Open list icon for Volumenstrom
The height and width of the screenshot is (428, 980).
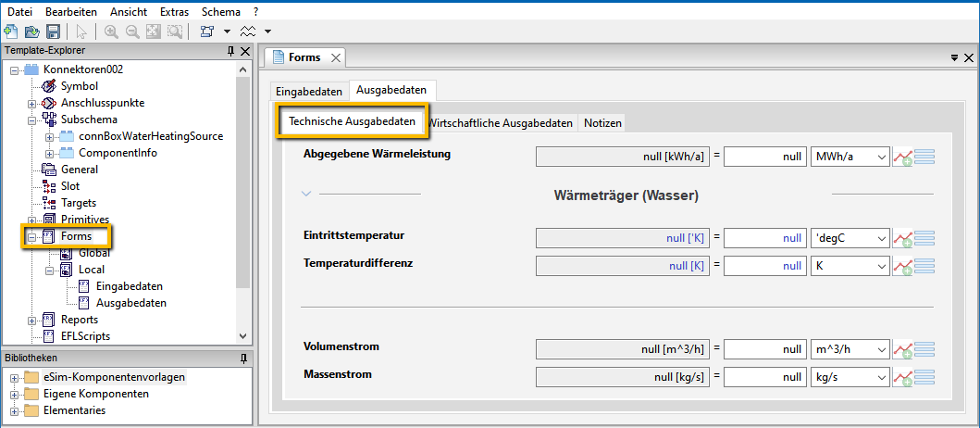point(924,349)
